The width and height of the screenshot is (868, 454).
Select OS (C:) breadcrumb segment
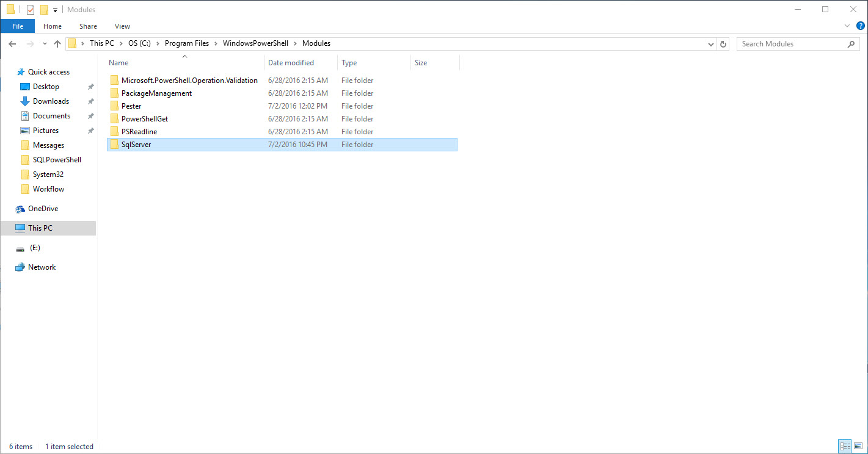tap(139, 43)
